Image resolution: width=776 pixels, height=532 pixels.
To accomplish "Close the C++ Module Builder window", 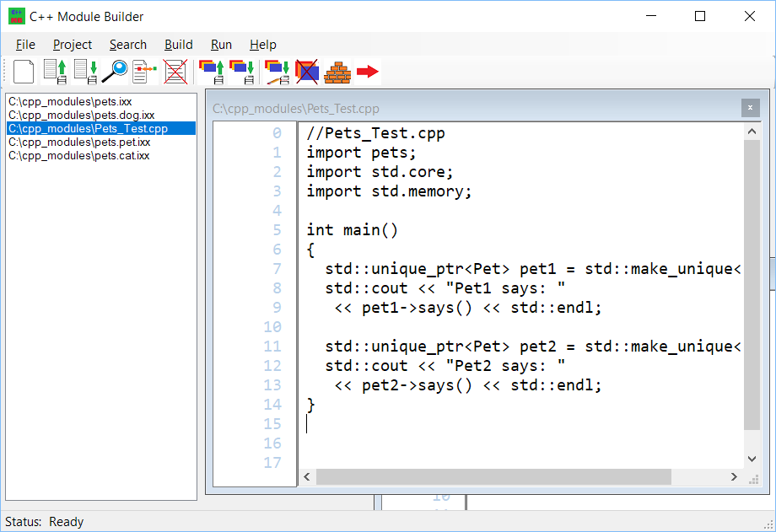I will 749,16.
